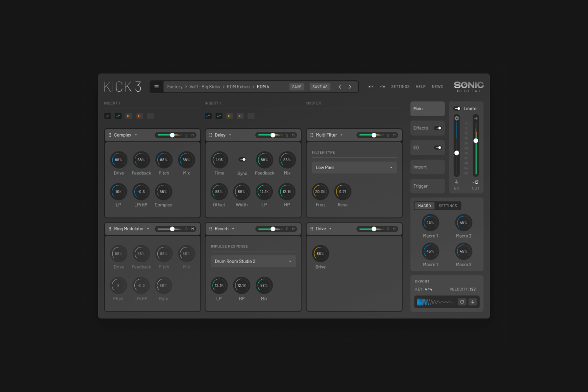Screen dimensions: 588x392
Task: Go to the next preset
Action: (350, 87)
